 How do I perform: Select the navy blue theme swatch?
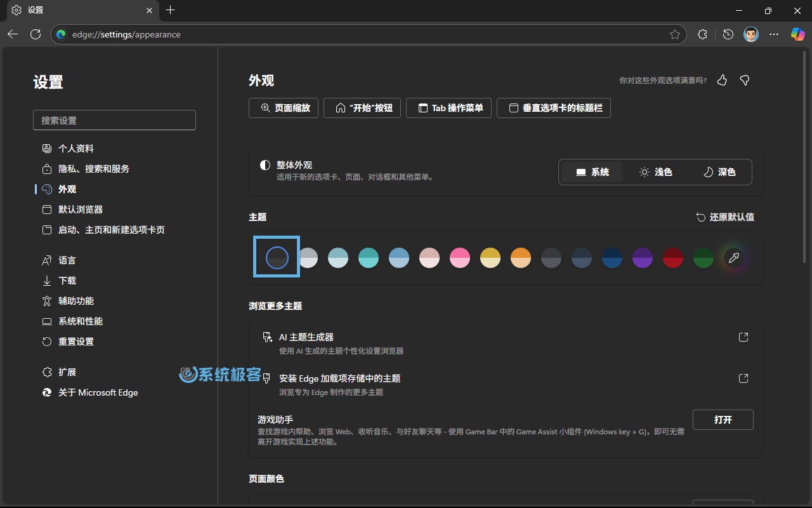click(x=612, y=258)
